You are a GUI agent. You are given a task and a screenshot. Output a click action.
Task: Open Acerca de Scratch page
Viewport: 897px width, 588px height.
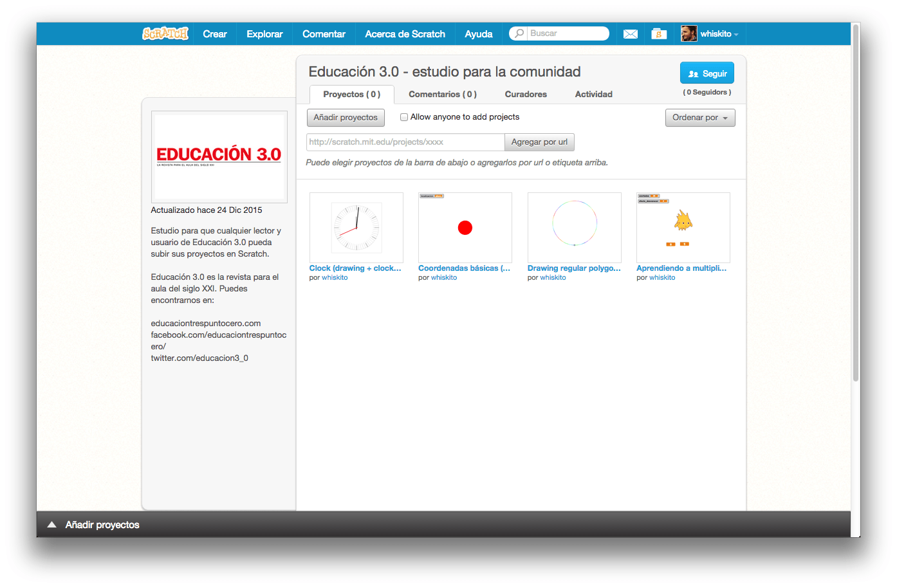tap(405, 34)
